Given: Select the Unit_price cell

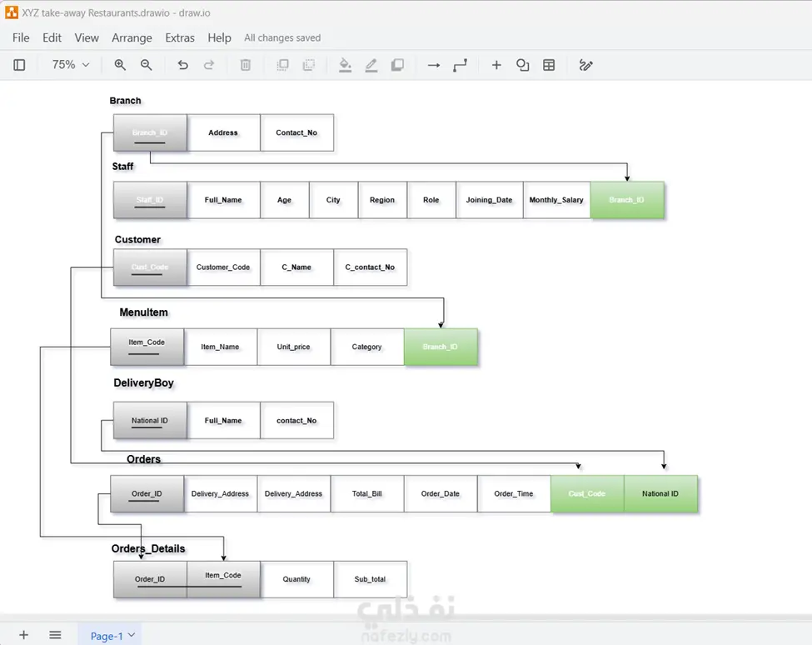Looking at the screenshot, I should (294, 347).
